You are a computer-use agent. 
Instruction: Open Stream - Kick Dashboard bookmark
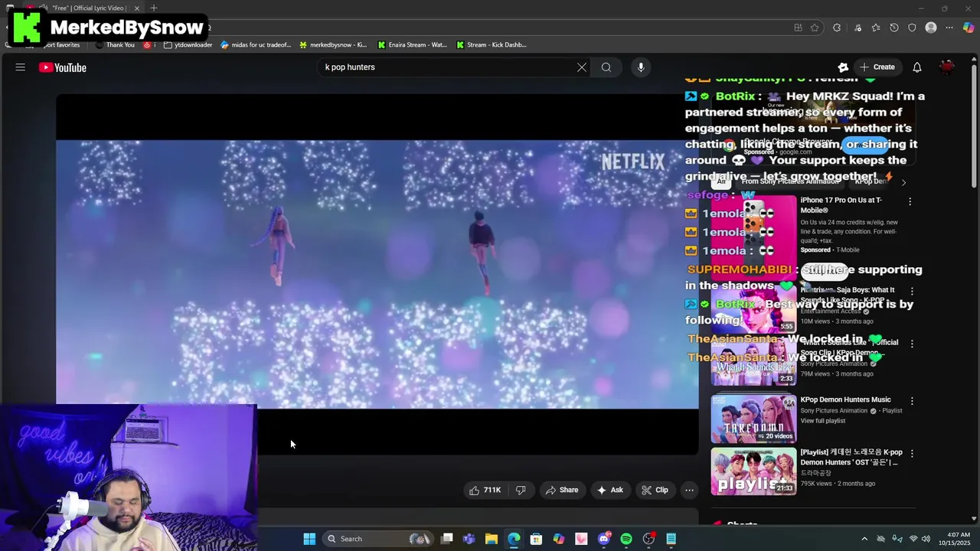(x=491, y=45)
